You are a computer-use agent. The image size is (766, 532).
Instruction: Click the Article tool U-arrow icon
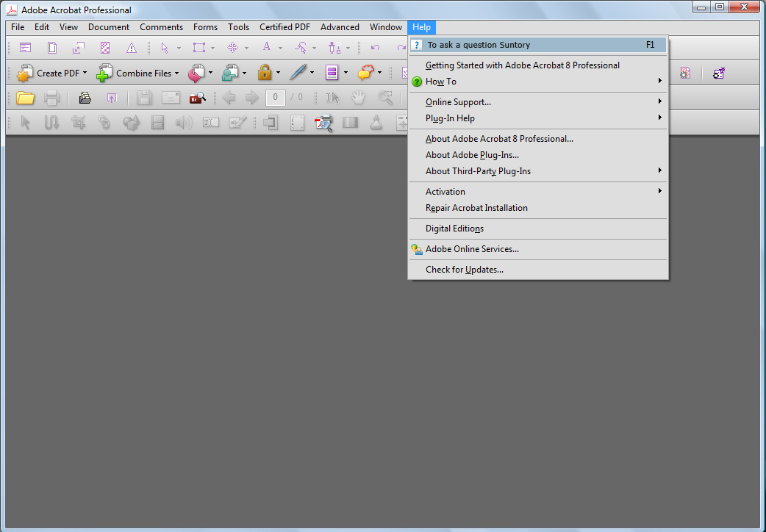point(51,122)
